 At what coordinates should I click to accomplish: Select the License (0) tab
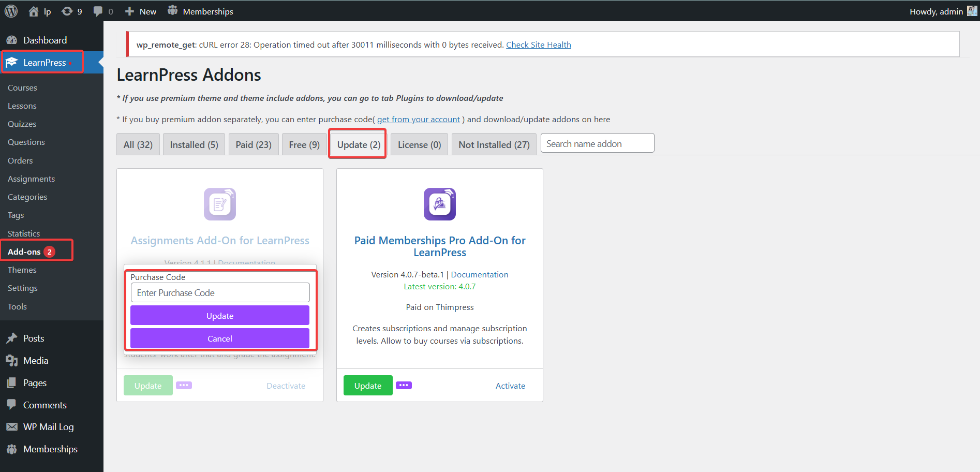point(419,144)
